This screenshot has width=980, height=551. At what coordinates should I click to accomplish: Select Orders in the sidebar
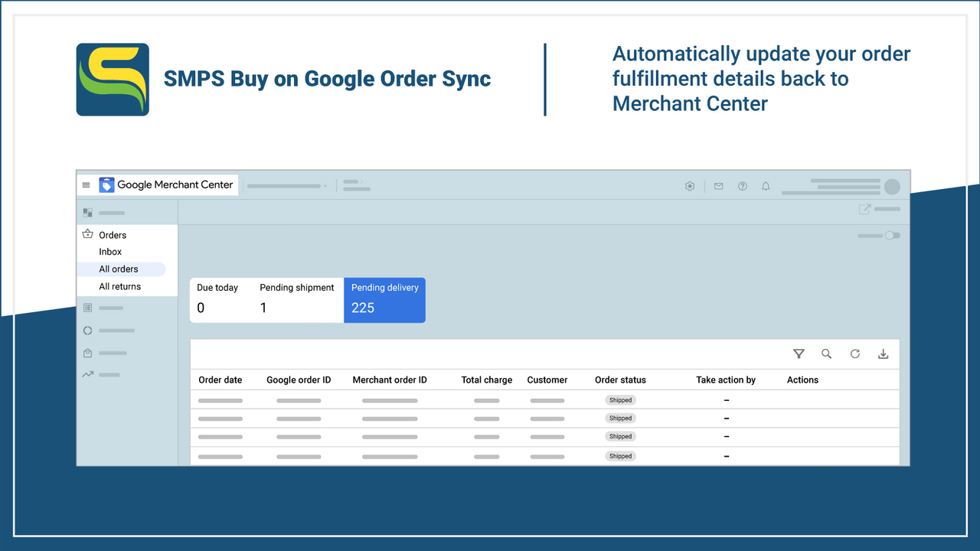113,235
